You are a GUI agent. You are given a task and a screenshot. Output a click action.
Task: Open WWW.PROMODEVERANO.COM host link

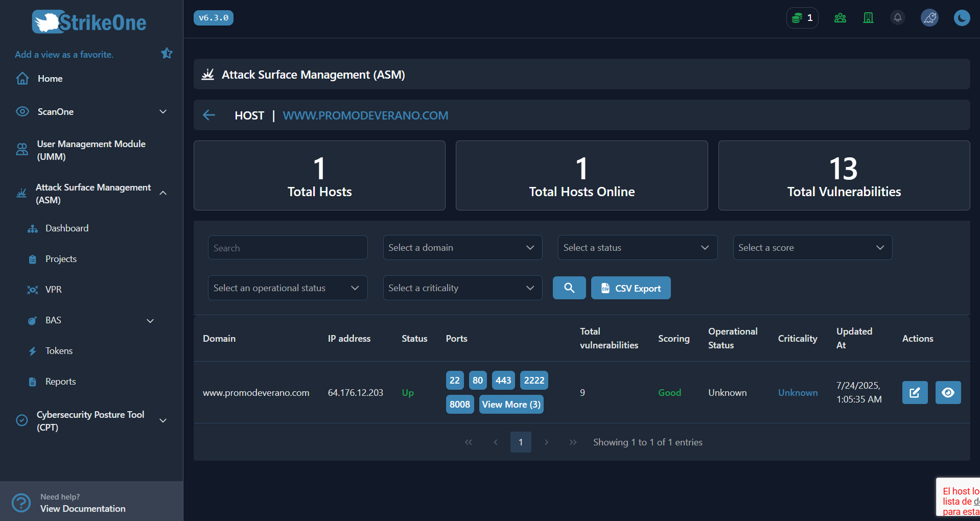point(365,115)
